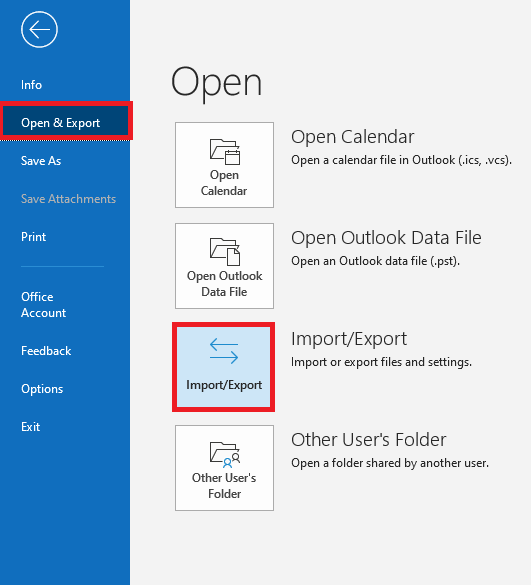Image resolution: width=531 pixels, height=585 pixels.
Task: Choose Save As in sidebar
Action: [41, 161]
